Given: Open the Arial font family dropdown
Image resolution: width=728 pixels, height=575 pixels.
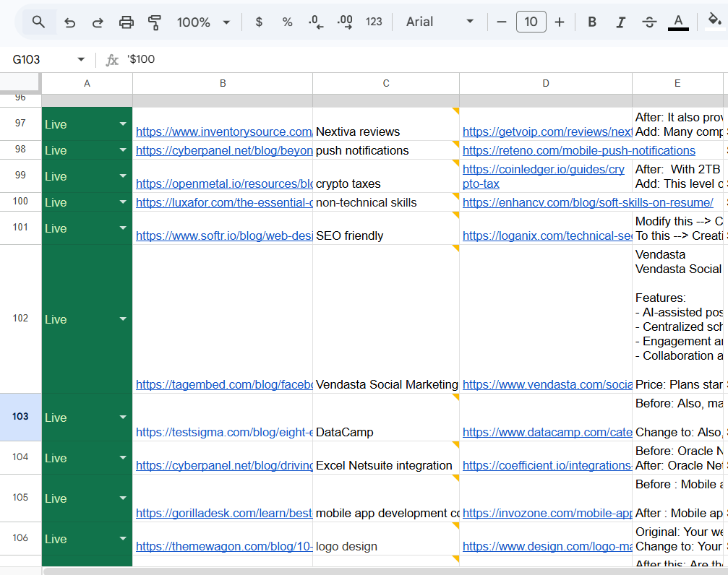Looking at the screenshot, I should (440, 22).
